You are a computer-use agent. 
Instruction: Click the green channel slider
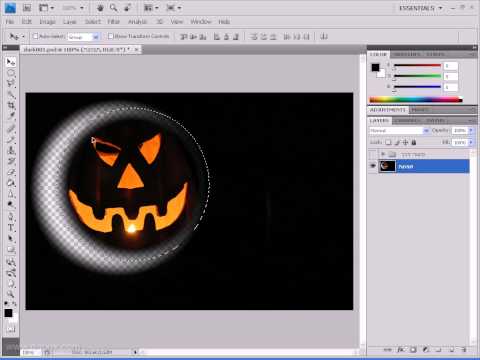[417, 76]
